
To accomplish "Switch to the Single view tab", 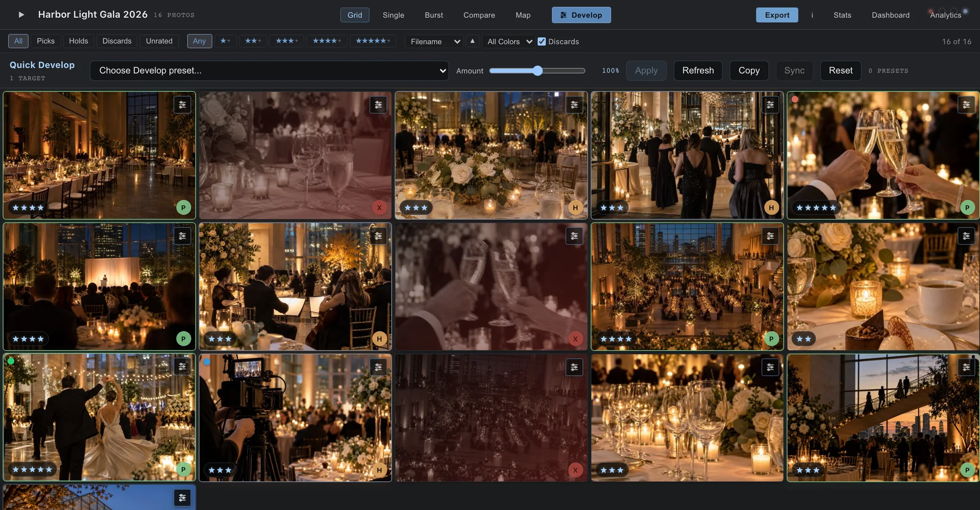I will coord(394,15).
